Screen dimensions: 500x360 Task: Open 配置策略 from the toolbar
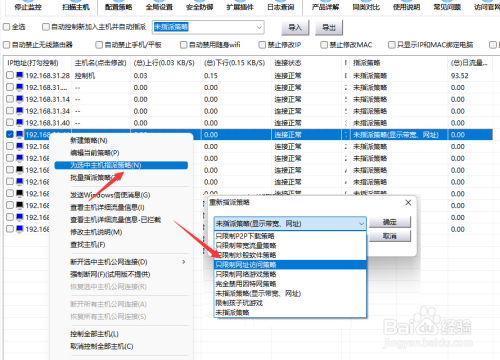click(119, 7)
